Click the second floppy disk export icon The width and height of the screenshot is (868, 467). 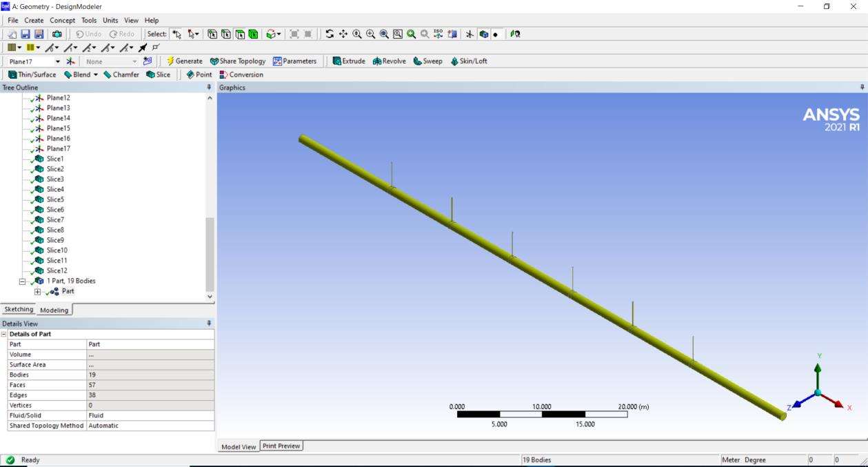39,34
